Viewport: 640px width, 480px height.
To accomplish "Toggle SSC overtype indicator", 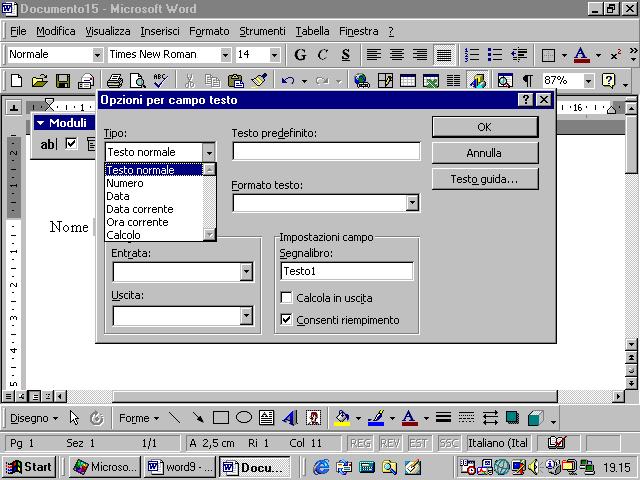I will point(448,443).
